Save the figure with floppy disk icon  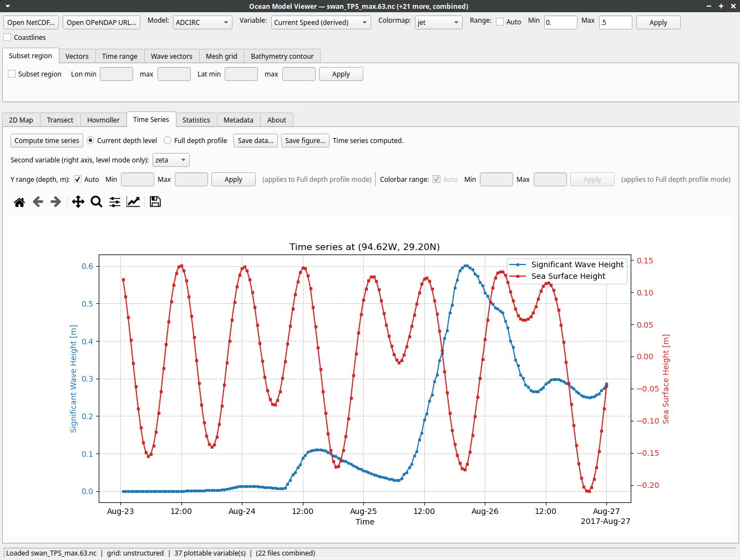155,202
